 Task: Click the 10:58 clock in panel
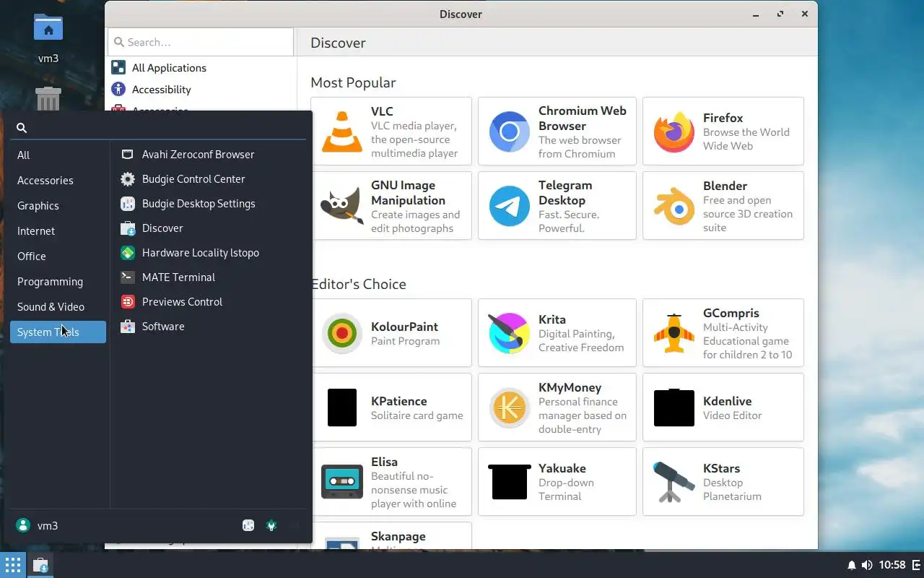click(892, 565)
